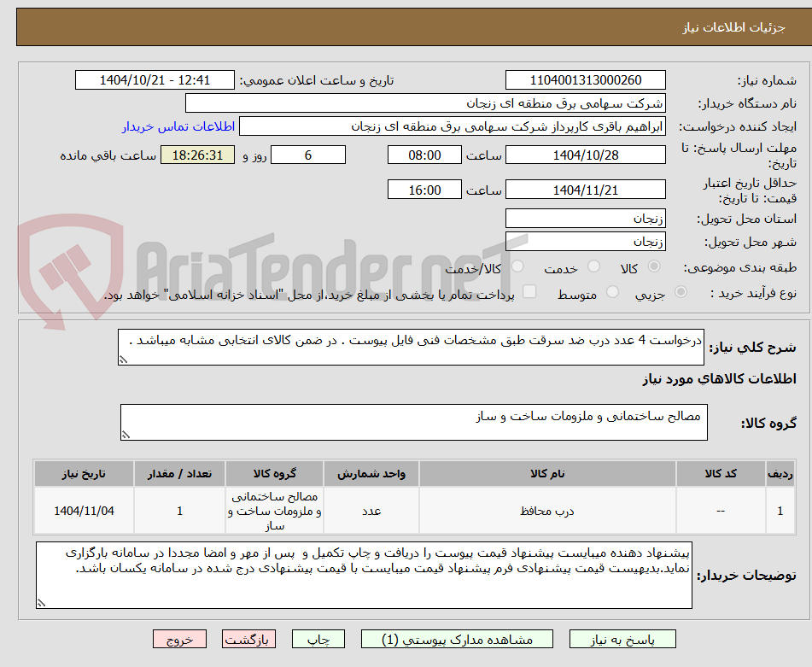Select the خدمت radio button
Screen dimensions: 812x667
(x=593, y=266)
